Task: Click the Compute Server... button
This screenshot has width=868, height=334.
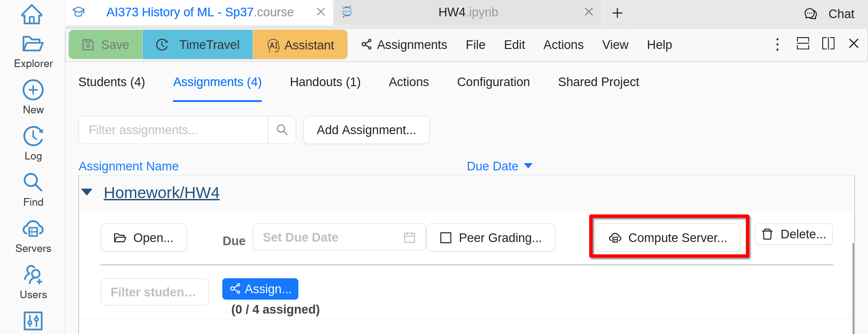Action: [x=668, y=237]
